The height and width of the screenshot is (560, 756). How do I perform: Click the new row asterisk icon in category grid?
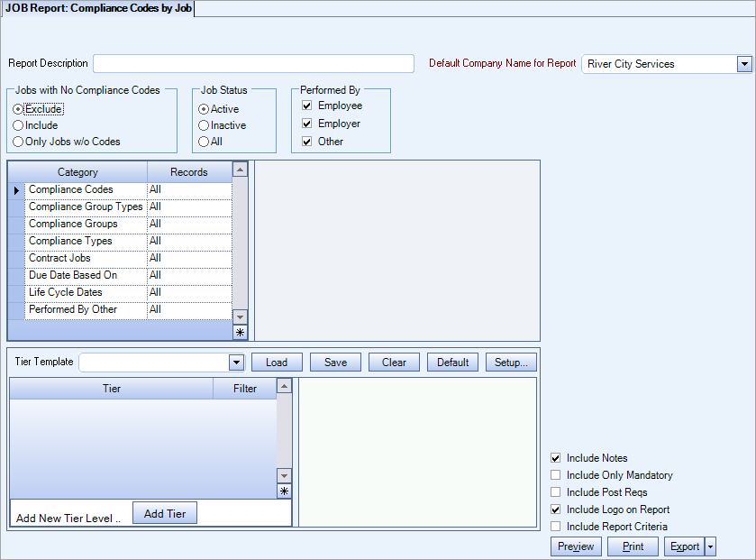(x=239, y=332)
